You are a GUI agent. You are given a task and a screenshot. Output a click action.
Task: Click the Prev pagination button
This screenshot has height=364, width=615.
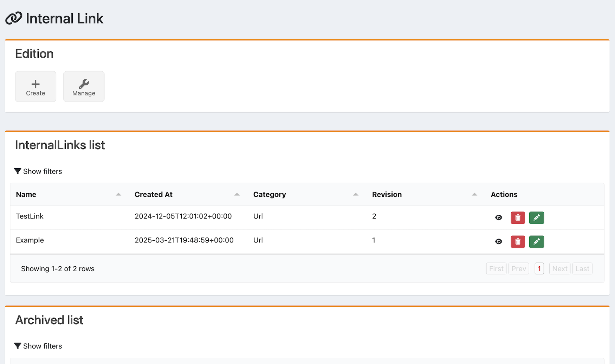pos(519,269)
